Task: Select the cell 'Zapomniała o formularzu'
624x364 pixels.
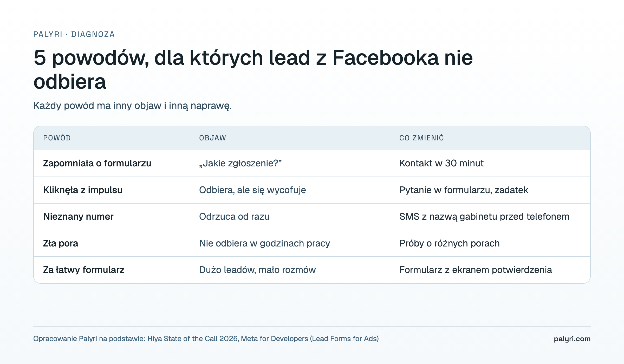Action: tap(97, 163)
